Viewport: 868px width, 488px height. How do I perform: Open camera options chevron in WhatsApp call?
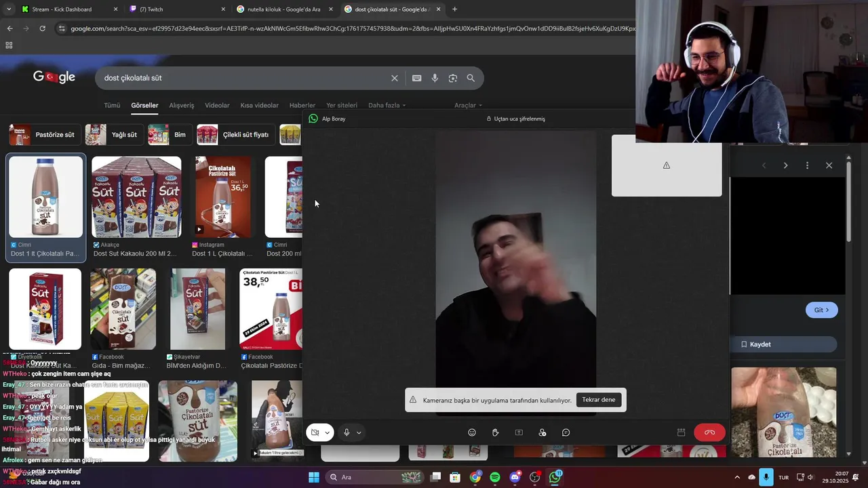(x=328, y=432)
